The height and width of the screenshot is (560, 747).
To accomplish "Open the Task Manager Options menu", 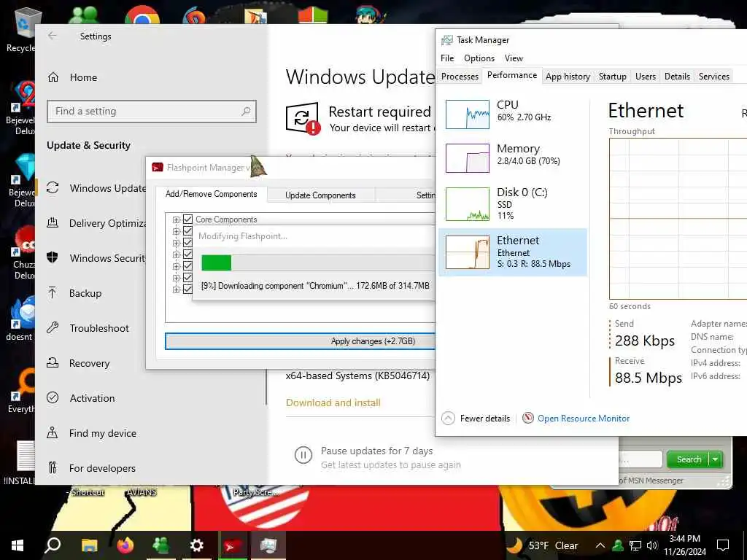I will click(479, 58).
